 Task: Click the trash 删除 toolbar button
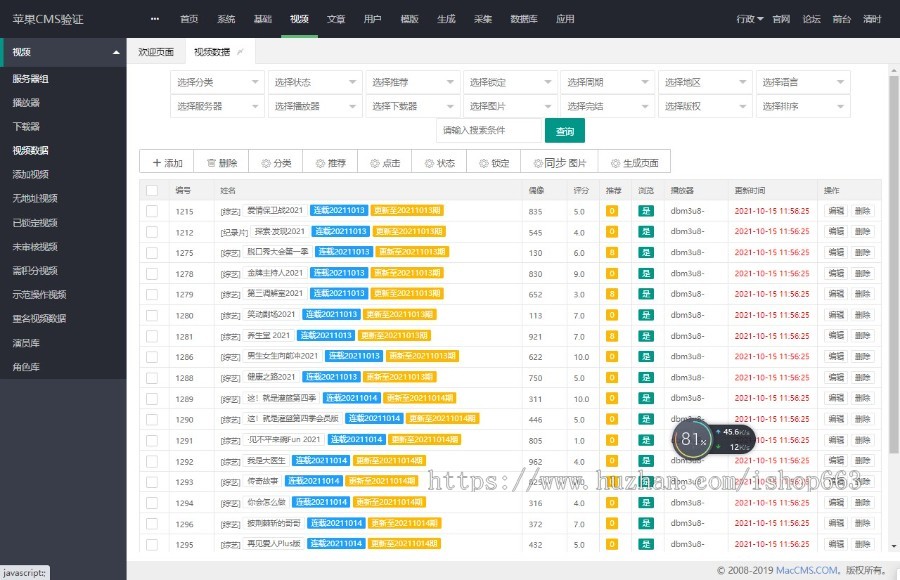coord(222,163)
